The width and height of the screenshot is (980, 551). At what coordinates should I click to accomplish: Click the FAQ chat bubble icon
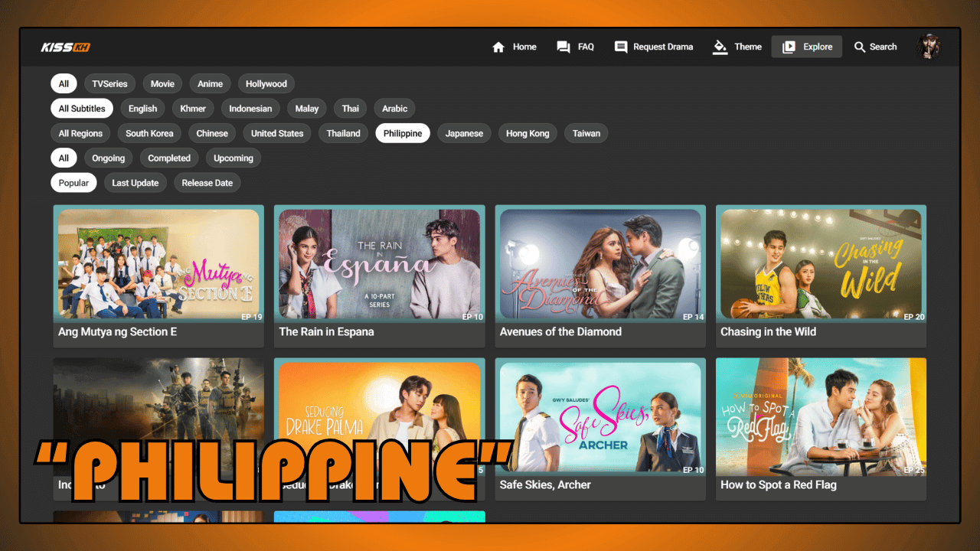pos(563,47)
